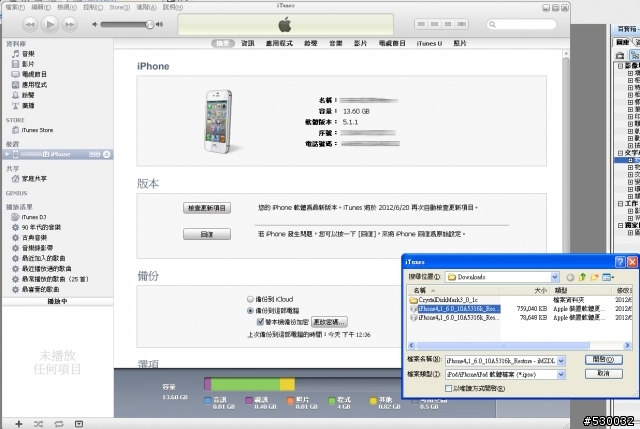Screen dimensions: 640x429
Task: Open the 編輯(E) menu
Action: [41, 7]
